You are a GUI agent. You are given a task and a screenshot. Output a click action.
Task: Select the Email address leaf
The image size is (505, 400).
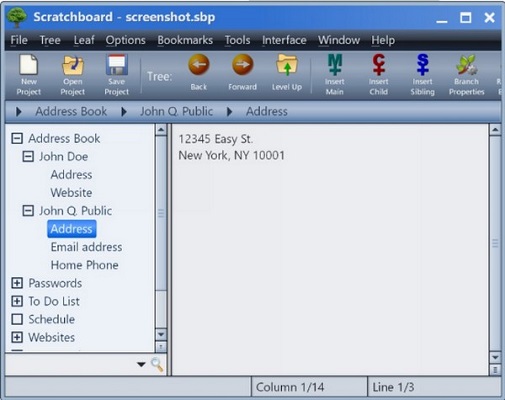(86, 247)
